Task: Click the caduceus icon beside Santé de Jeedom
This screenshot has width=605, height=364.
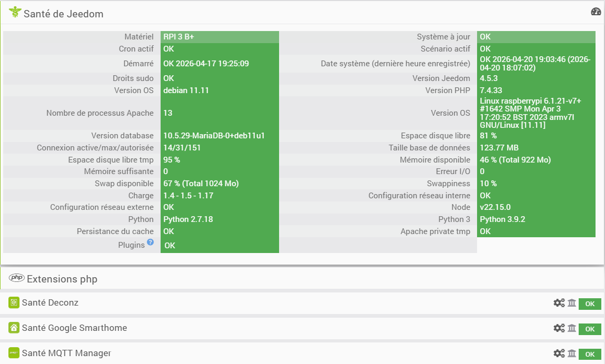Action: 14,13
